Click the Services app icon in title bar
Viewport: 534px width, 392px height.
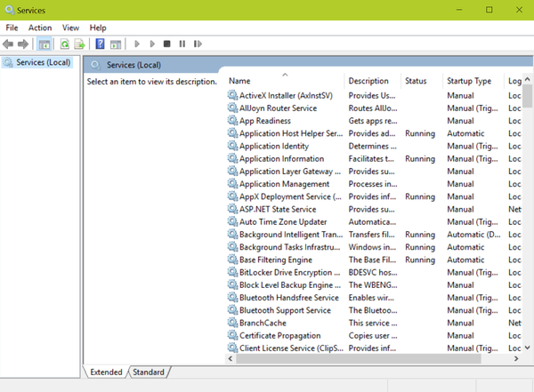coord(10,10)
